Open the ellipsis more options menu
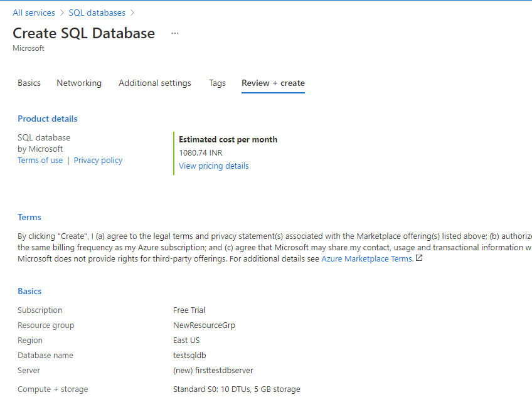532x397 pixels. 175,33
